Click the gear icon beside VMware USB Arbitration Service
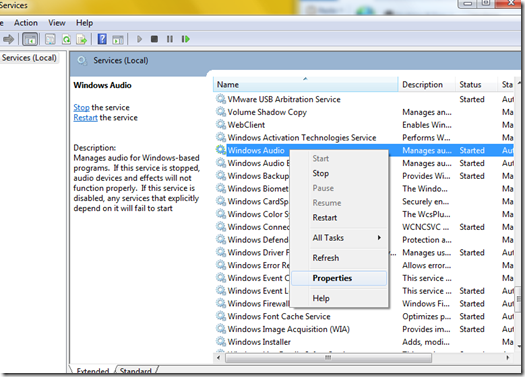Image resolution: width=525 pixels, height=377 pixels. point(221,99)
